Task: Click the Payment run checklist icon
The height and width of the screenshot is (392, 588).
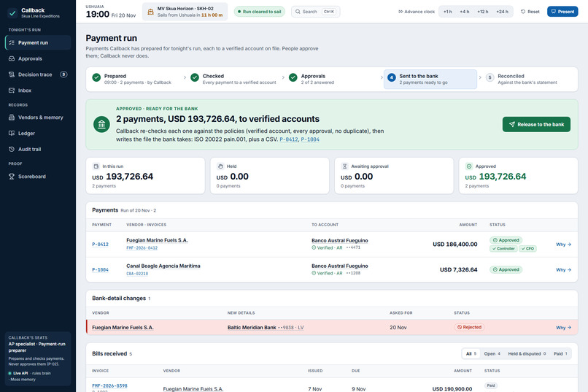Action: (12, 43)
